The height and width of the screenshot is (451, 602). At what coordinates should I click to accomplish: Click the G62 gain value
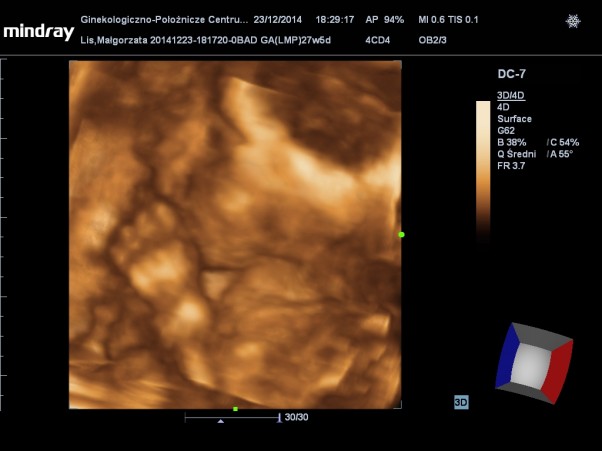pyautogui.click(x=507, y=130)
